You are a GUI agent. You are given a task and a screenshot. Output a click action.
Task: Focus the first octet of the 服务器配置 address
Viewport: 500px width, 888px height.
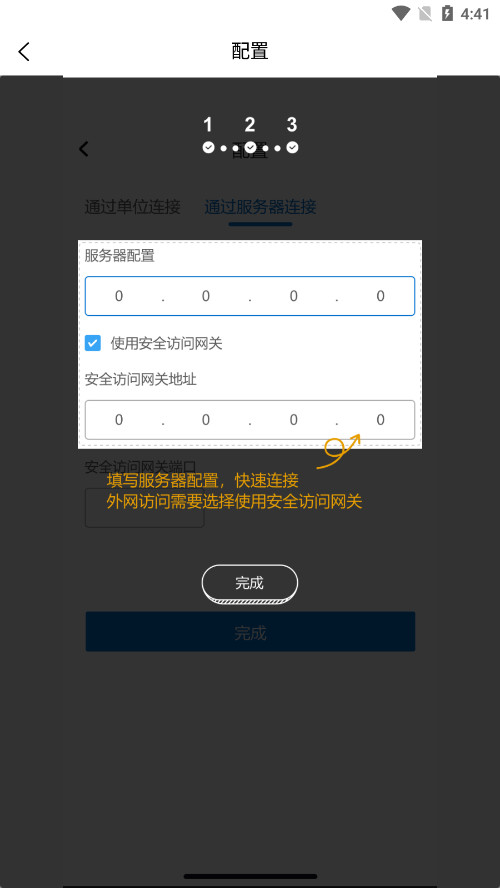point(119,296)
